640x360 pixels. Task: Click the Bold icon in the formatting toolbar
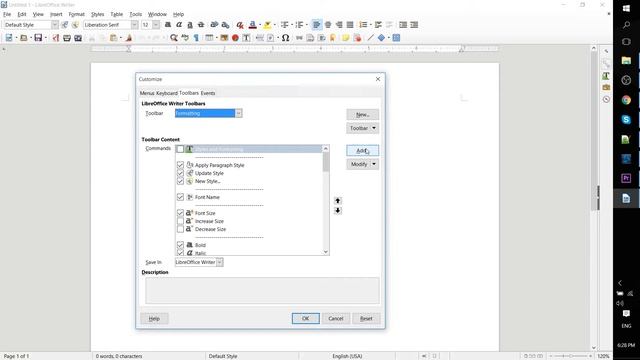tap(168, 25)
